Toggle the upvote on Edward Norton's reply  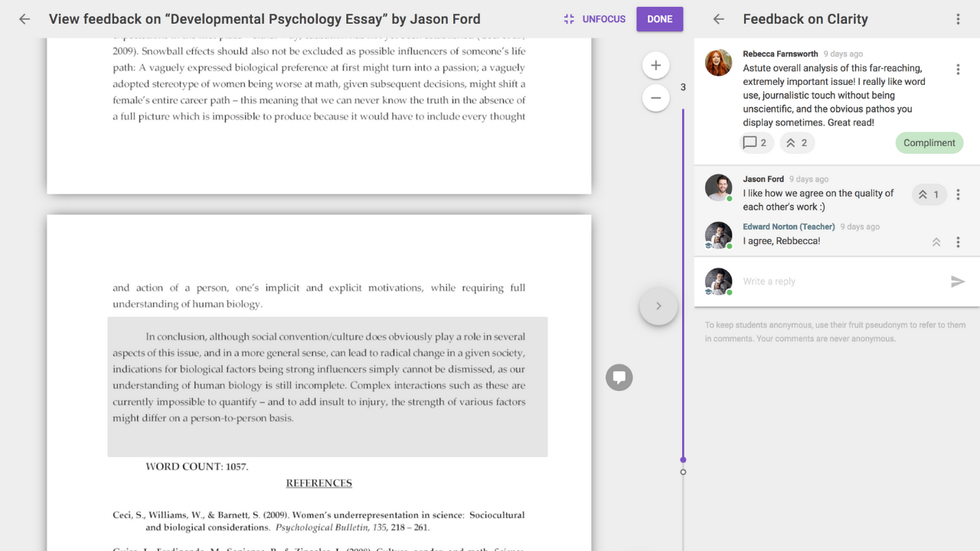pos(936,242)
